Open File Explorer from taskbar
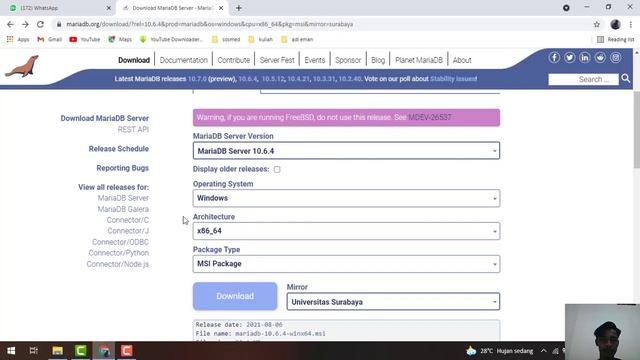This screenshot has width=640, height=360. coord(58,351)
